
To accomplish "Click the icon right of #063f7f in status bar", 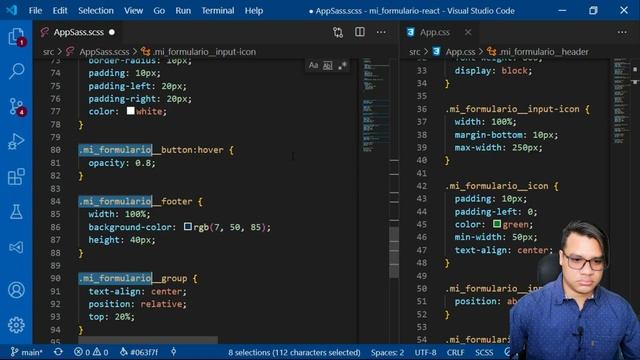I will (x=173, y=352).
